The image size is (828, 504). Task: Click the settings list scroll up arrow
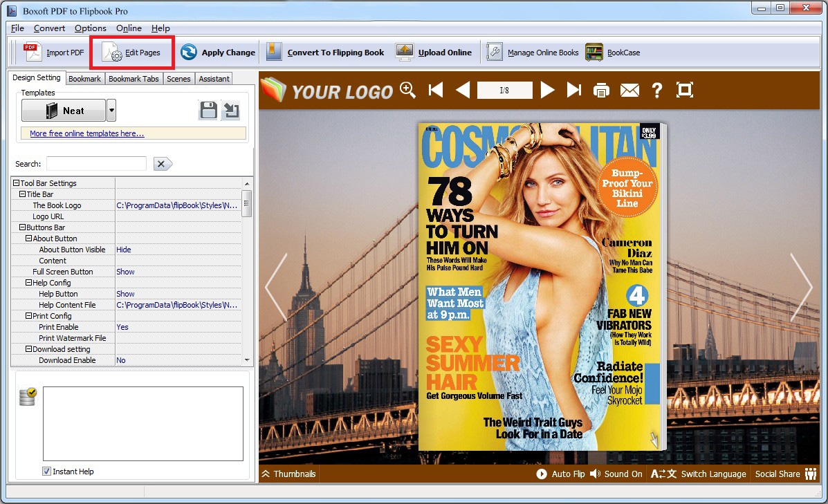click(247, 183)
